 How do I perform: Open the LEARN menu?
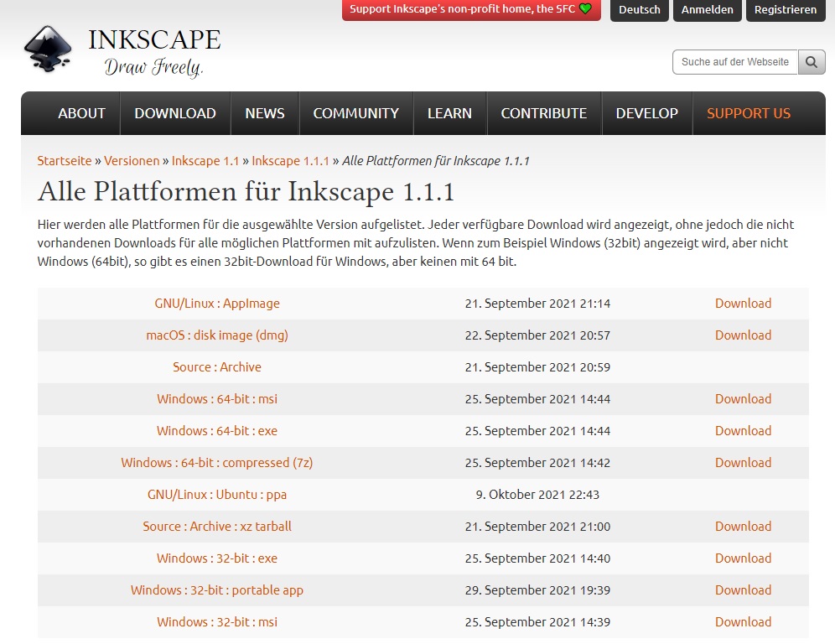(449, 113)
